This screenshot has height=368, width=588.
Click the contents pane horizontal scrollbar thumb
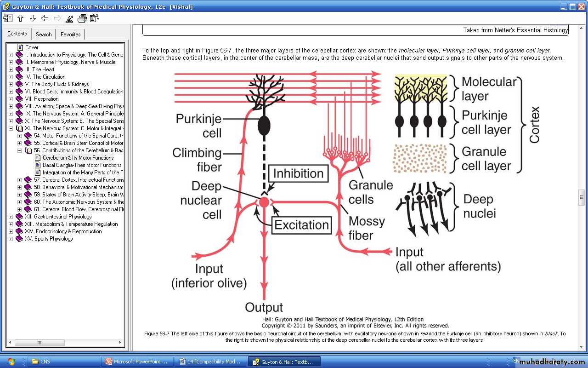39,343
